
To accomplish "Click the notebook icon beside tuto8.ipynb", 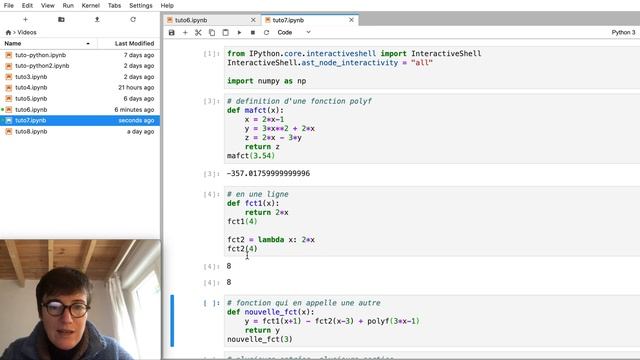I will point(9,131).
